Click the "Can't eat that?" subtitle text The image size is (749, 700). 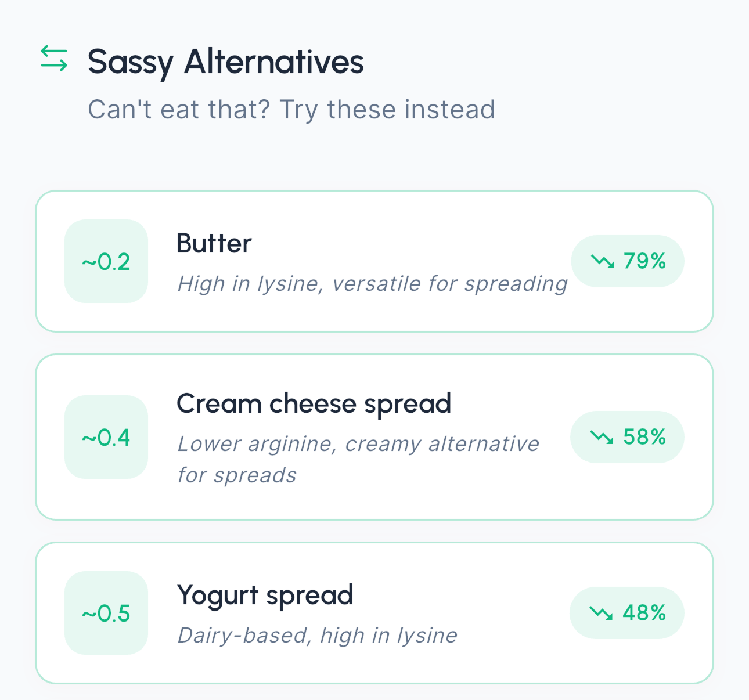[x=291, y=110]
